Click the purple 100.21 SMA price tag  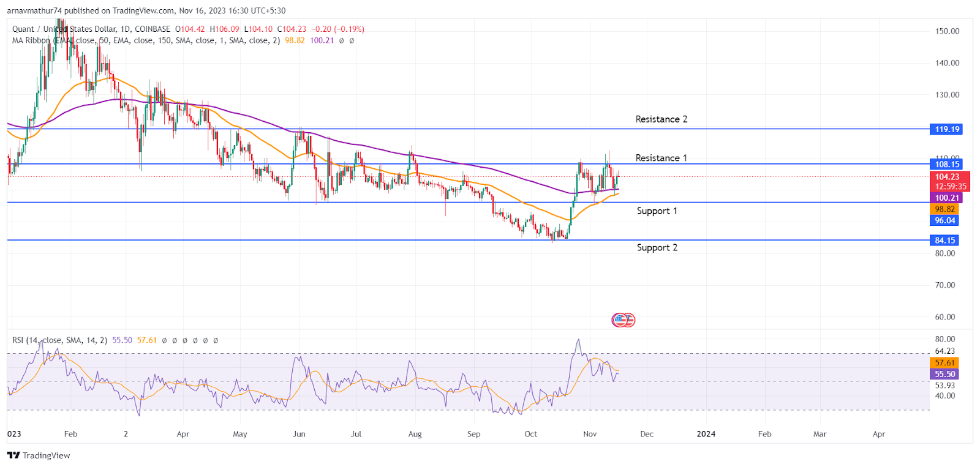(947, 198)
